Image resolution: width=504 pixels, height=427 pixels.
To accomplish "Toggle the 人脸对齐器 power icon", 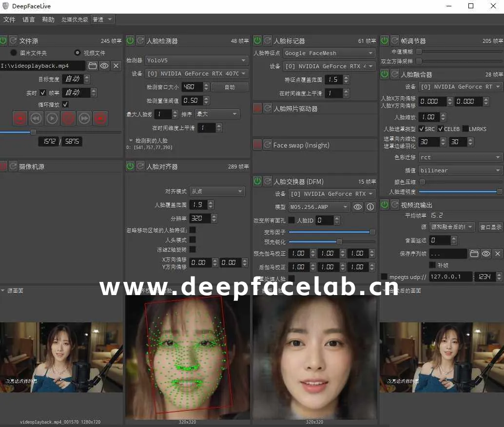I will pos(130,166).
